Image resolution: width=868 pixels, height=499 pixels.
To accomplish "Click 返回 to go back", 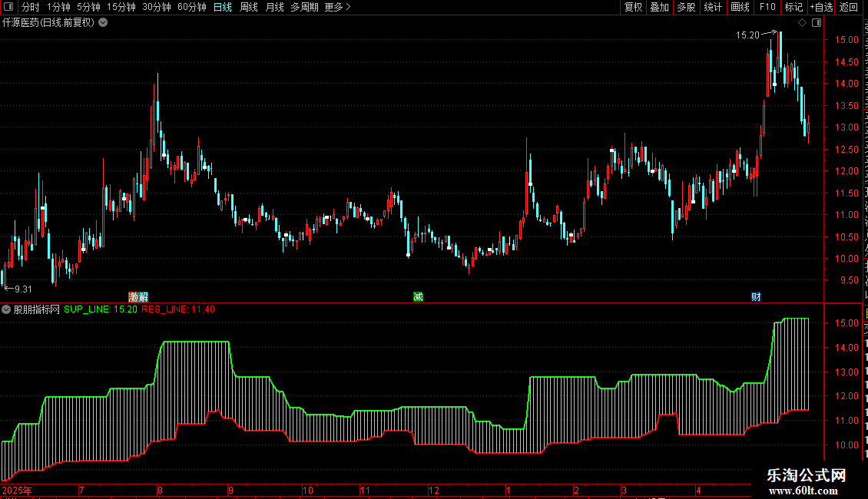I will click(x=848, y=7).
